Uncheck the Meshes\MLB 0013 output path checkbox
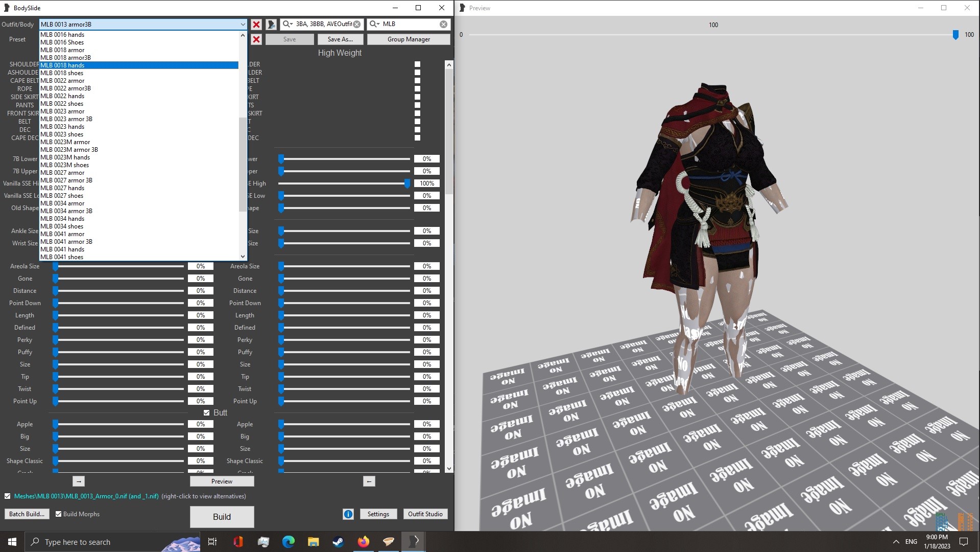 [x=7, y=496]
